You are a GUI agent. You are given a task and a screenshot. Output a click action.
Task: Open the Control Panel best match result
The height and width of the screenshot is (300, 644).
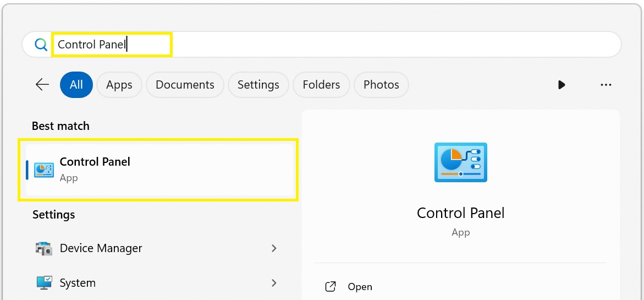coord(160,170)
